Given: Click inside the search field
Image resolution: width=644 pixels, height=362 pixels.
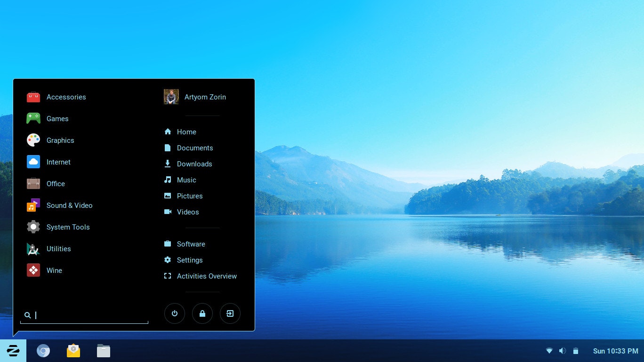Looking at the screenshot, I should (x=84, y=315).
